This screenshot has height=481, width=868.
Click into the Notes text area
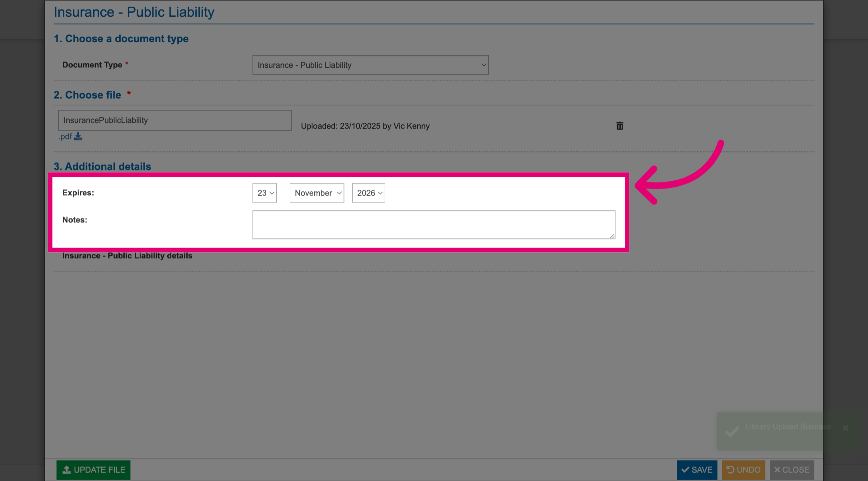(434, 225)
